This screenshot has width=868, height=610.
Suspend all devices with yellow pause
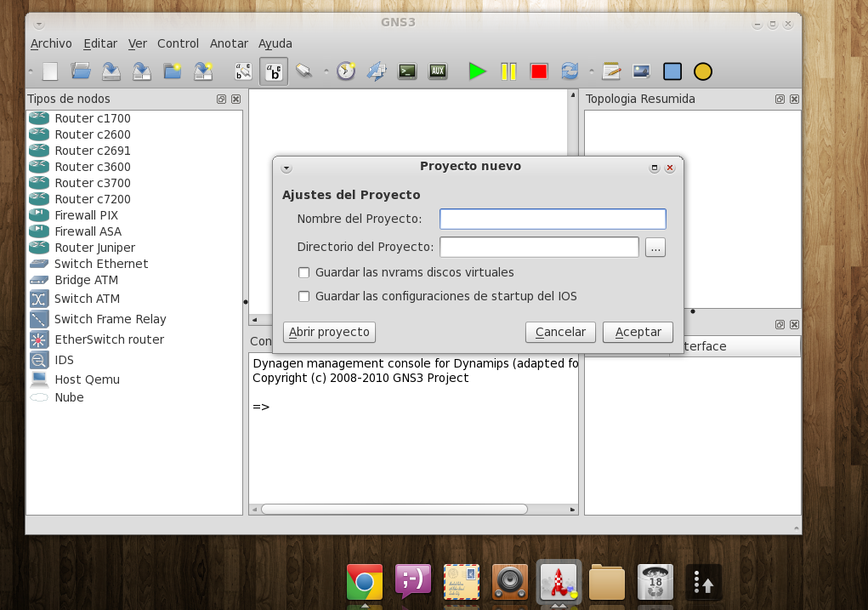(x=508, y=71)
